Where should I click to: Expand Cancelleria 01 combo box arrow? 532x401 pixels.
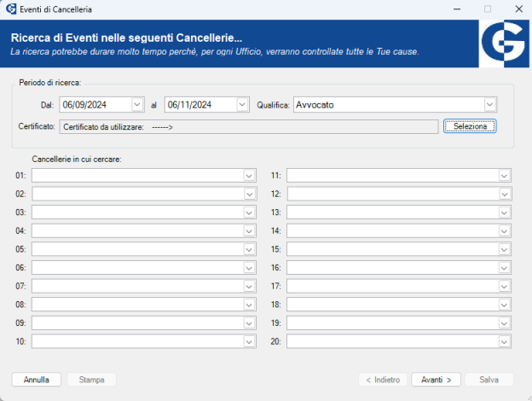coord(249,176)
